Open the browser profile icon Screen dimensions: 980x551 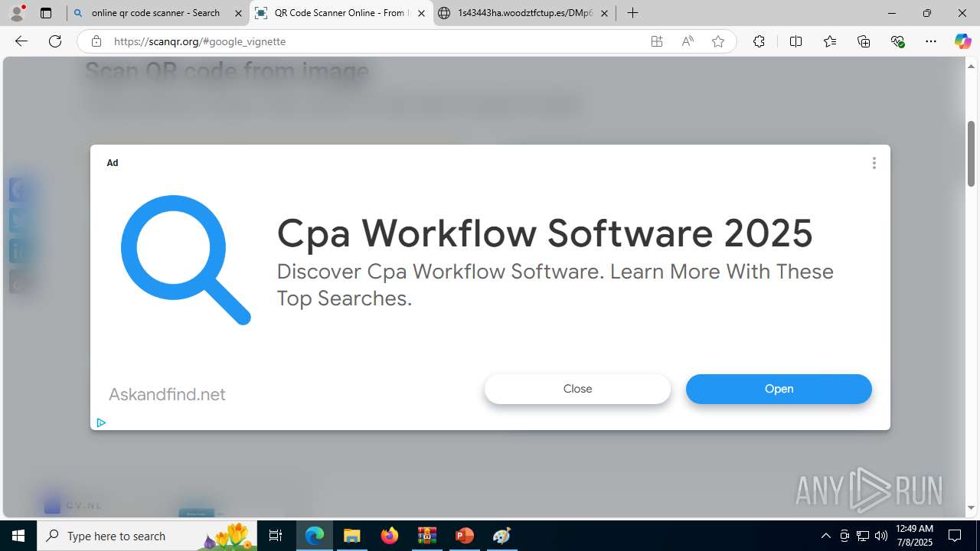point(17,13)
